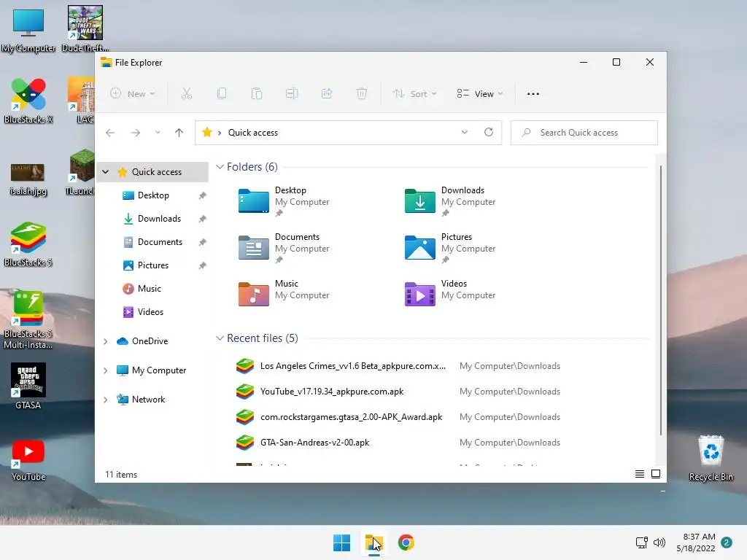Open the BlueStacks X desktop shortcut
This screenshot has height=560, width=747.
(x=28, y=101)
